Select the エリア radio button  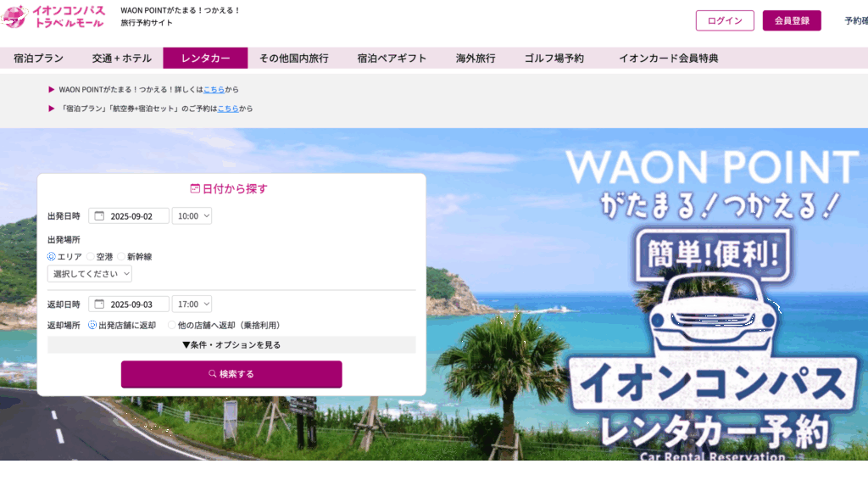click(52, 257)
